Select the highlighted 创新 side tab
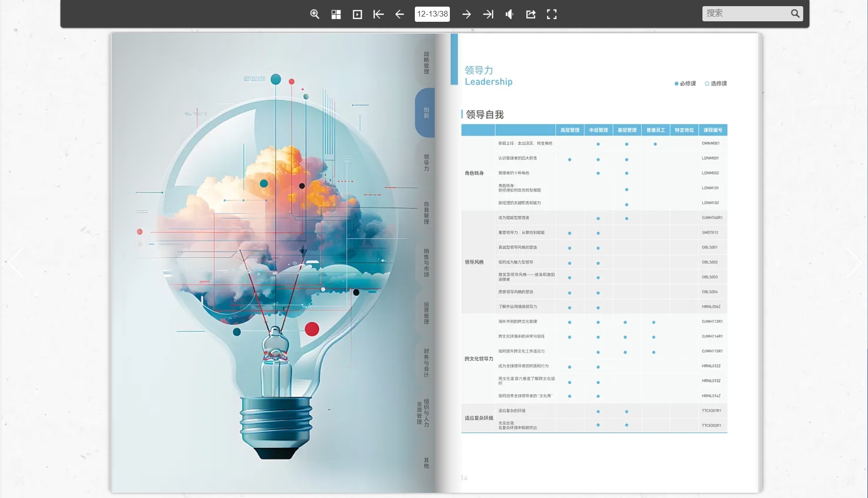Screen dimensions: 868x498 point(426,113)
